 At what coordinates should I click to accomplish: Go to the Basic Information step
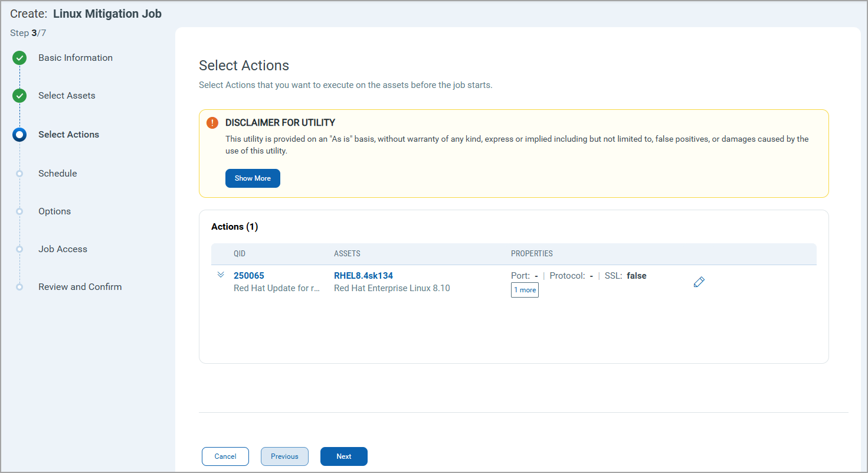(x=76, y=58)
